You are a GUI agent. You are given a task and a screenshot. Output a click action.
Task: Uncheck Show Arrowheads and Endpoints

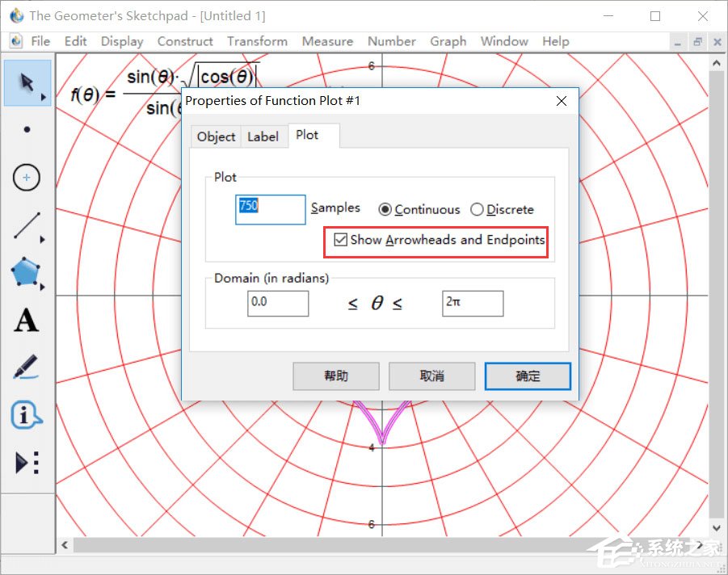click(x=342, y=240)
